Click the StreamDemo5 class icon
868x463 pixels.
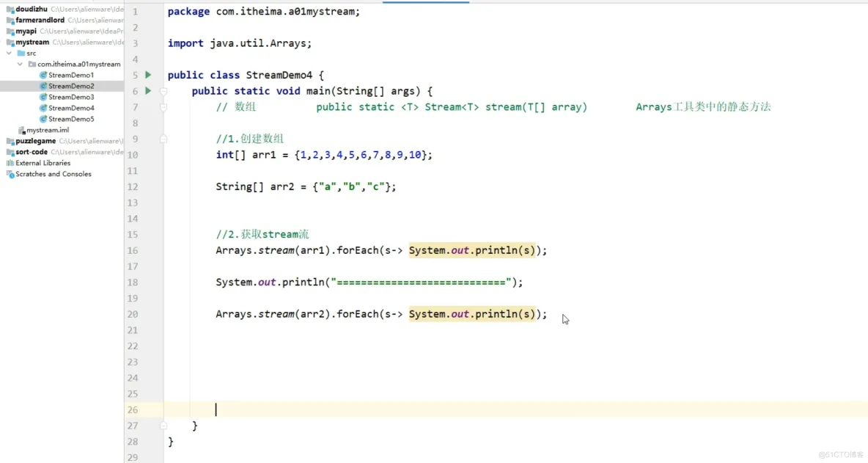click(x=43, y=119)
